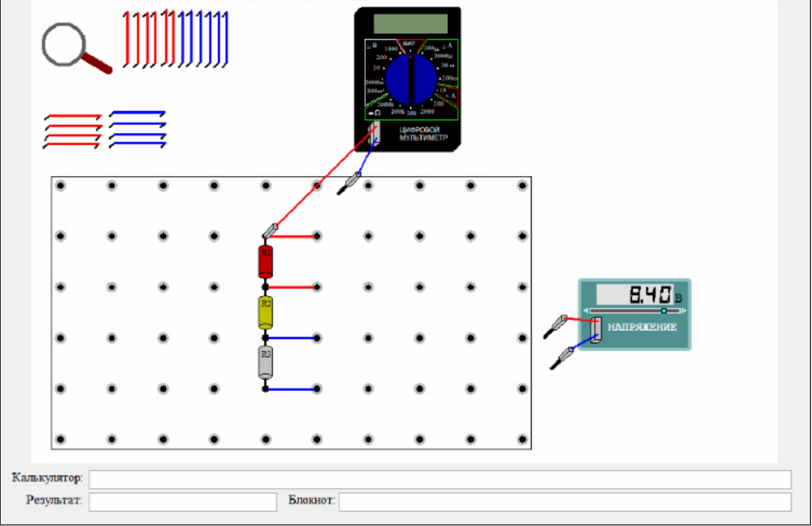Focus the Блокнот input field
Image resolution: width=812 pixels, height=526 pixels.
(564, 502)
